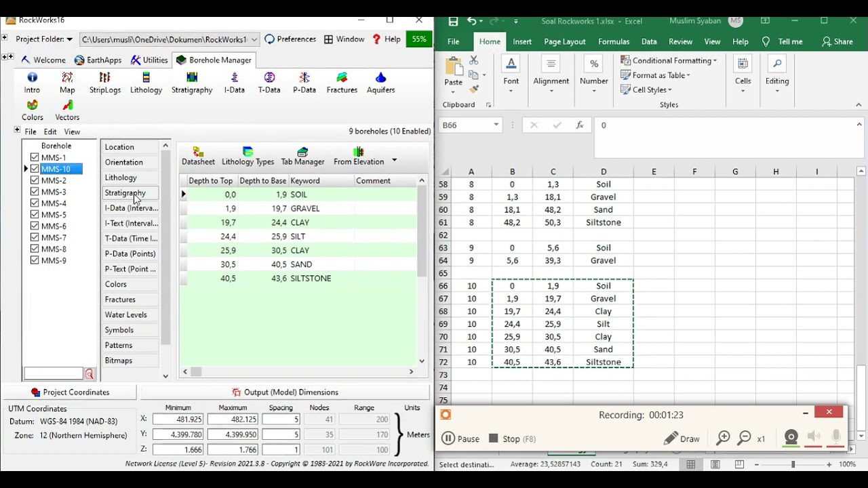Switch to the EarthApps tab

98,60
